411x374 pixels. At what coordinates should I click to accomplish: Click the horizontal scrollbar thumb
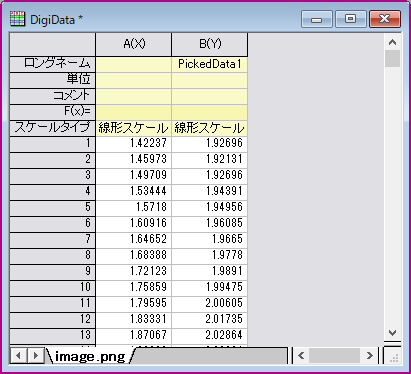click(334, 356)
